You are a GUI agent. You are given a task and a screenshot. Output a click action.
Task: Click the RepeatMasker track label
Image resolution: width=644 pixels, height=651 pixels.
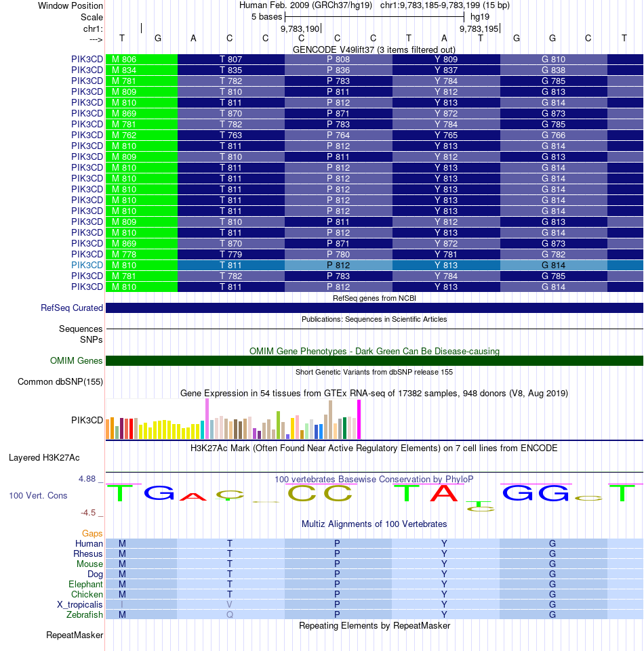(x=75, y=635)
